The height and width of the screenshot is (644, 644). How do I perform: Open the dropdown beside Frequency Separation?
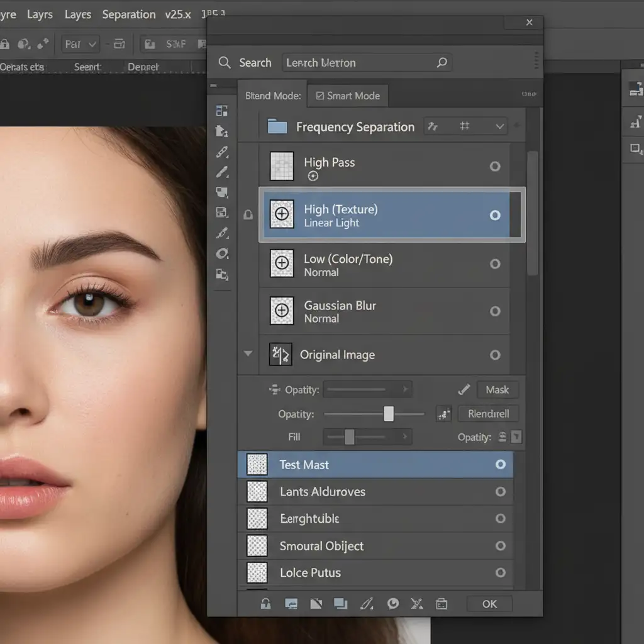coord(500,126)
